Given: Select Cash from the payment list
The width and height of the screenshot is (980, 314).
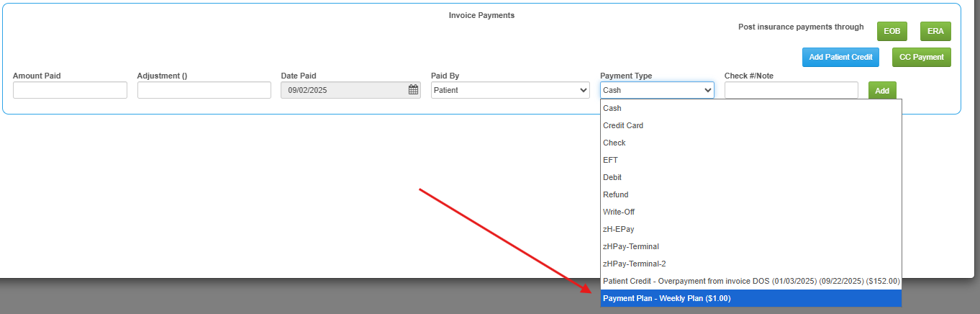Looking at the screenshot, I should click(x=750, y=108).
